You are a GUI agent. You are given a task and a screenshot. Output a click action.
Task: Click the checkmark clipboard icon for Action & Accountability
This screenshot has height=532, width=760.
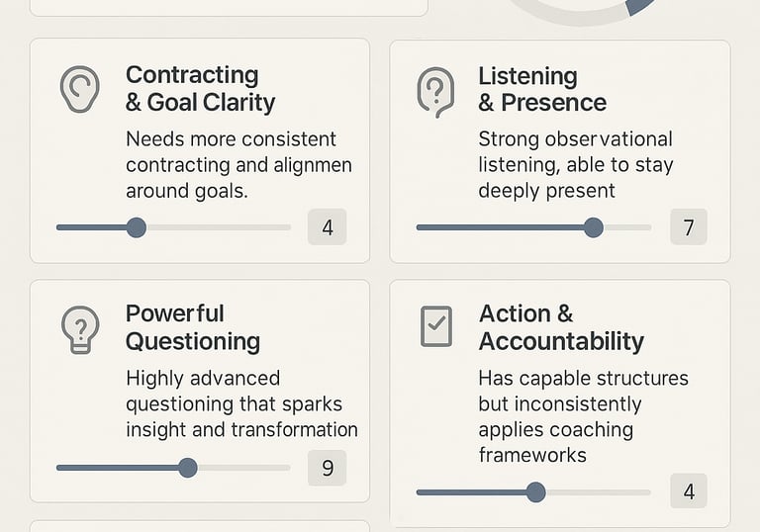pyautogui.click(x=436, y=326)
